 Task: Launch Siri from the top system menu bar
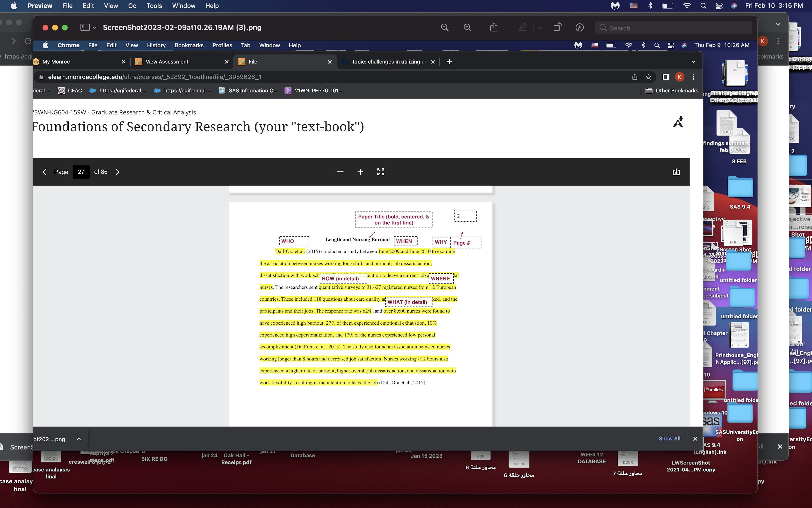[734, 6]
